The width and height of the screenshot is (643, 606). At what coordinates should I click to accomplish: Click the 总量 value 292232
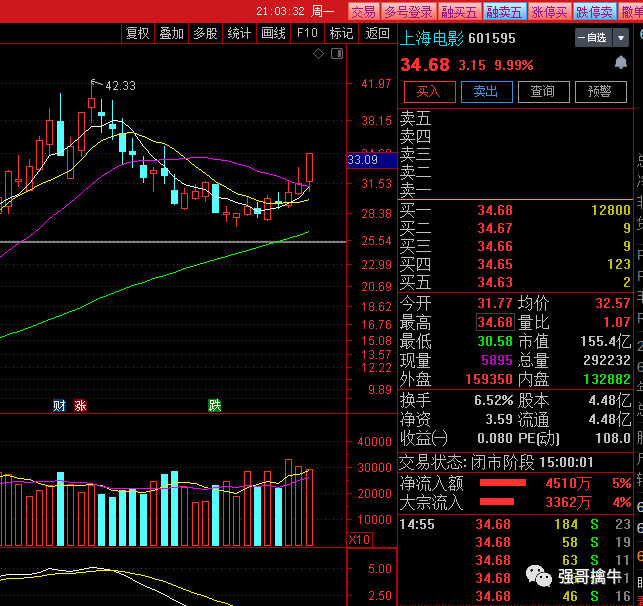pos(607,360)
